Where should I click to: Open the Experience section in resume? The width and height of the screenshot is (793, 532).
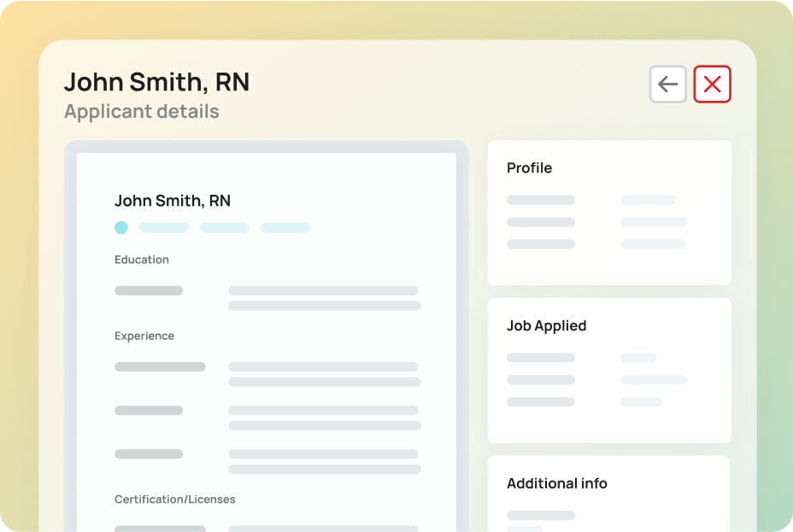[x=144, y=336]
